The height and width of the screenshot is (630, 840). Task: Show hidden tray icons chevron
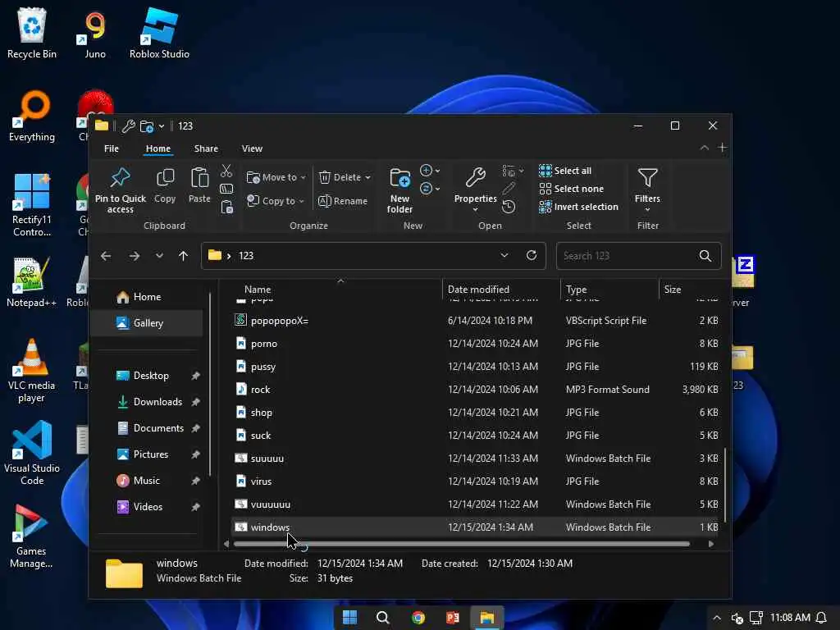point(717,618)
